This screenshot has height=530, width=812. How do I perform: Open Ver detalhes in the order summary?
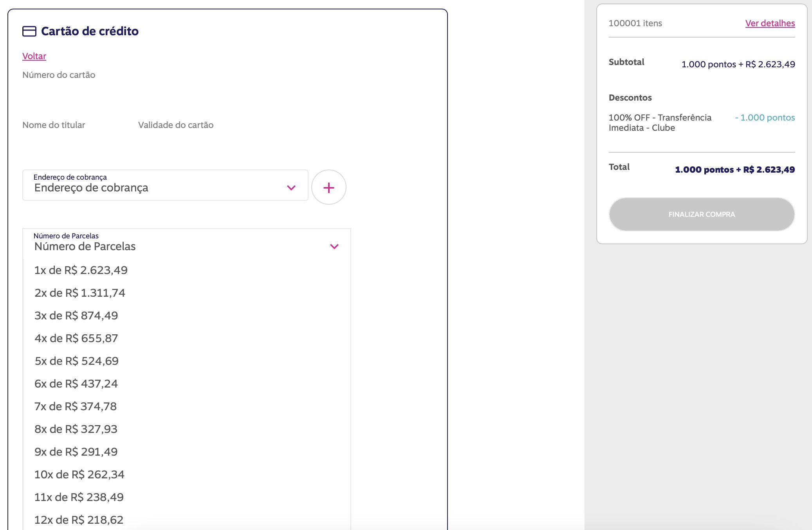pos(770,23)
